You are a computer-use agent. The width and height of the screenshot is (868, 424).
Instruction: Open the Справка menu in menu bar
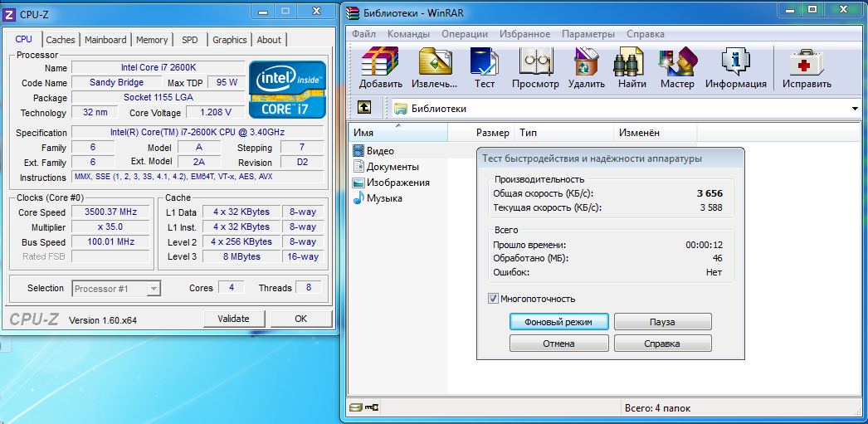646,34
